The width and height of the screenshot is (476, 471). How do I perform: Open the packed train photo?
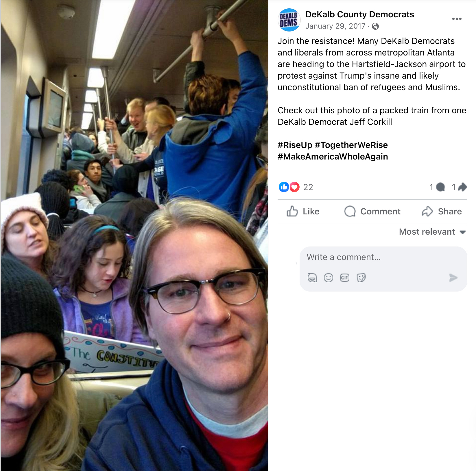(x=134, y=235)
